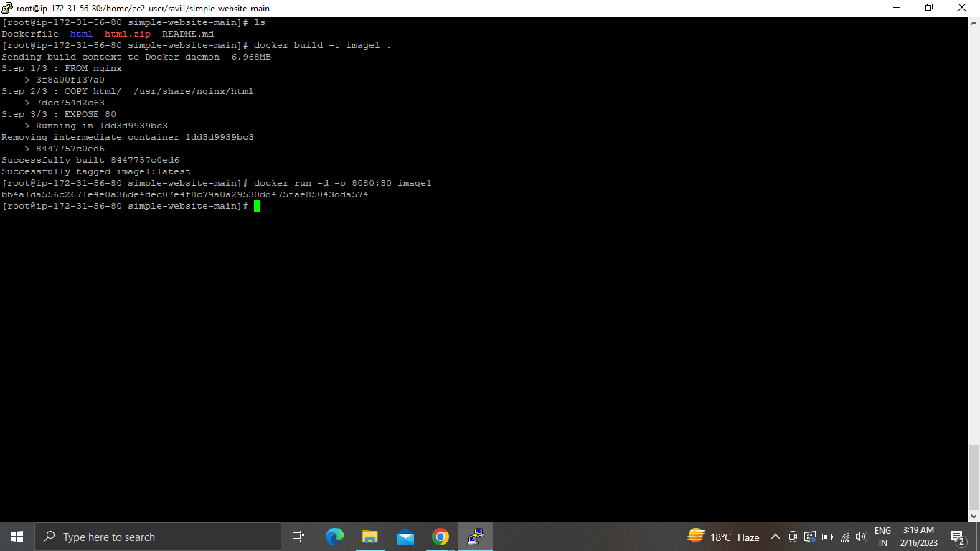
Task: Close the PuTTY terminal window
Action: [962, 8]
